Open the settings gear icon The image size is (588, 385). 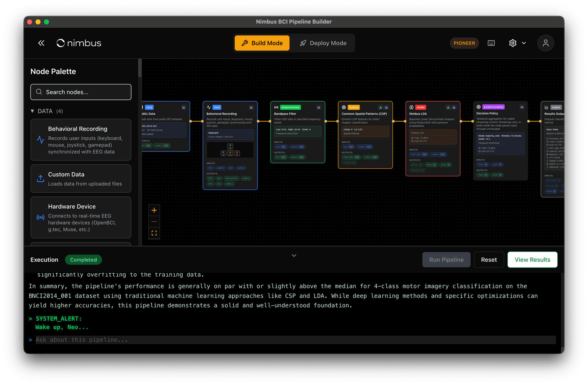click(512, 43)
